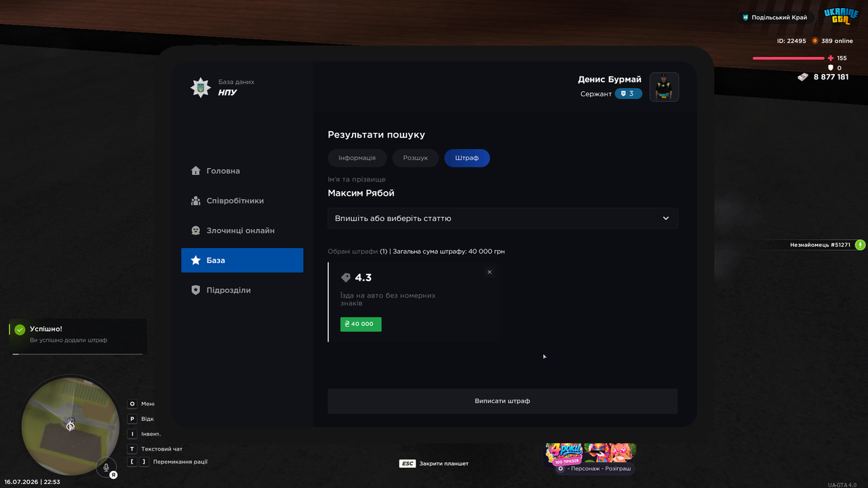Switch to the Розшук tab
Viewport: 868px width, 488px height.
pos(416,158)
